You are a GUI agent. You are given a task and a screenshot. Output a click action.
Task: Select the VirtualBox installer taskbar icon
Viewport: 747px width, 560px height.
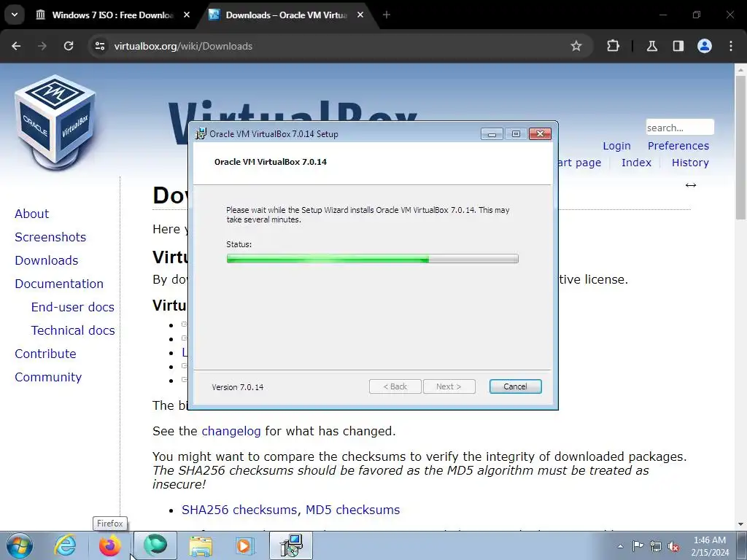pyautogui.click(x=291, y=545)
